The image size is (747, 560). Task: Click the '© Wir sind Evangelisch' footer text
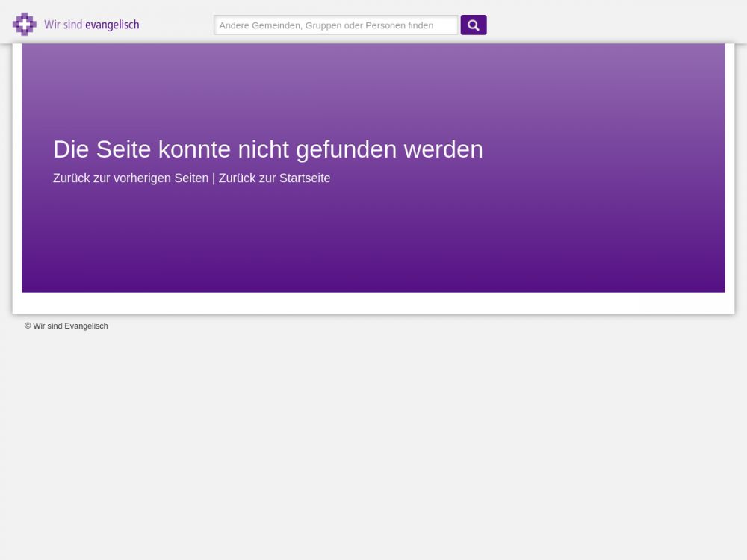point(66,326)
